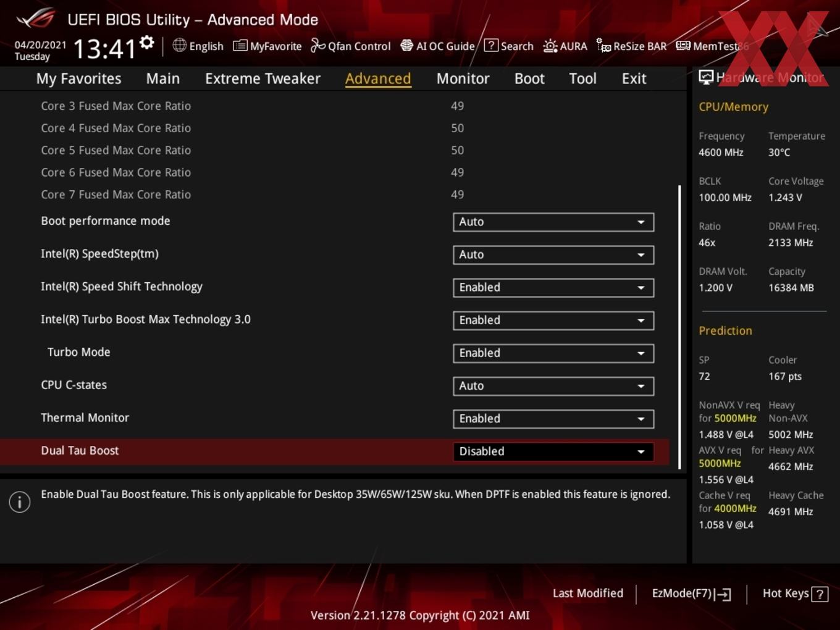
Task: Click the Hot Keys question mark icon
Action: (x=820, y=594)
